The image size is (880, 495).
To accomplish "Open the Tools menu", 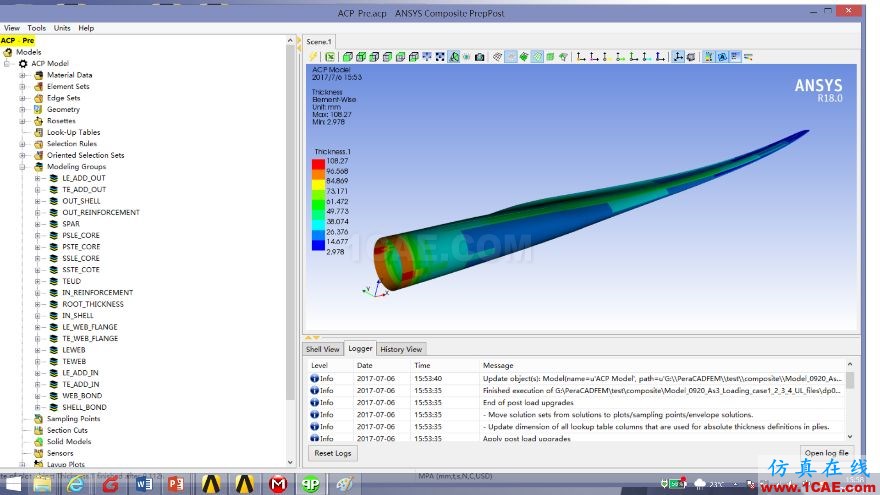I will [x=36, y=28].
